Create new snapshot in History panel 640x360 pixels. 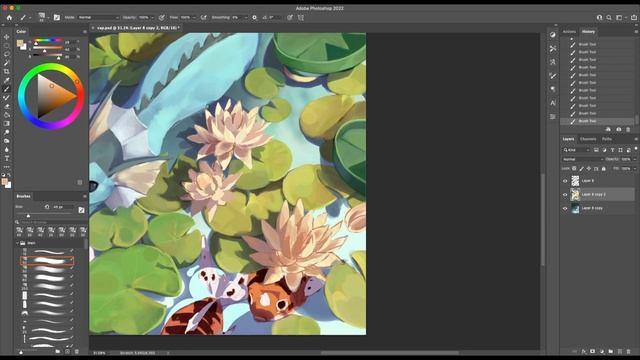click(618, 129)
